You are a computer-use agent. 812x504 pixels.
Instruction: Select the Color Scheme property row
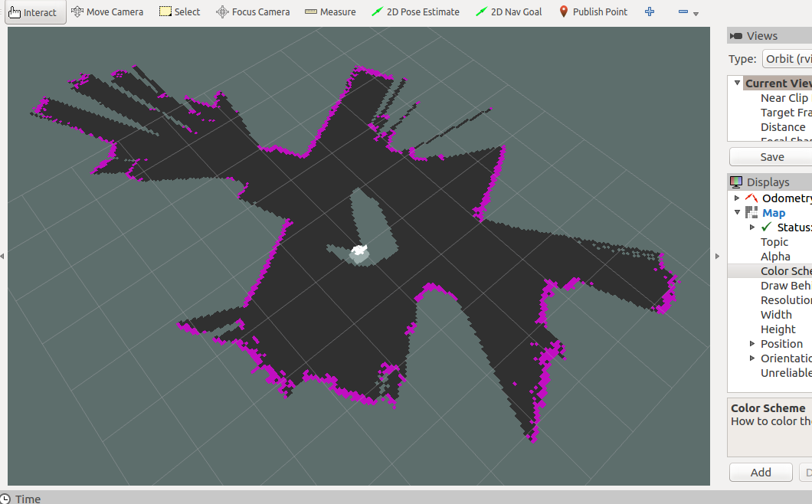click(770, 271)
